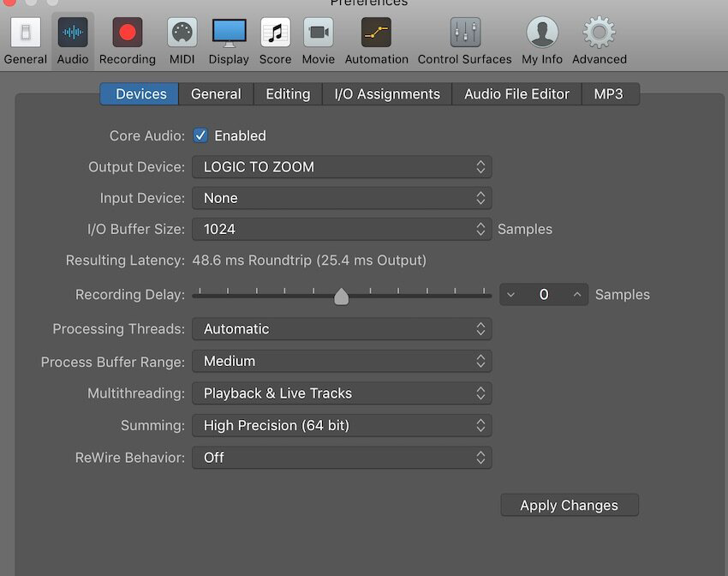
Task: Open the ReWire Behavior dropdown
Action: coord(342,458)
